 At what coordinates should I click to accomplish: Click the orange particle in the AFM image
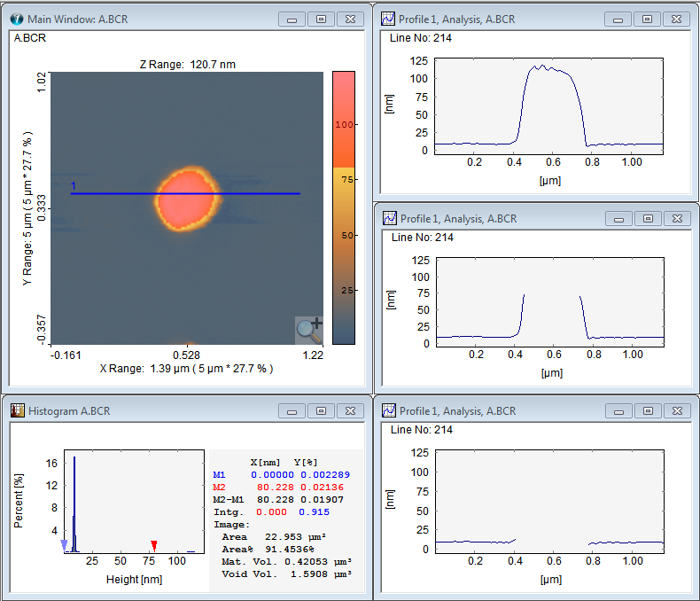click(x=188, y=198)
